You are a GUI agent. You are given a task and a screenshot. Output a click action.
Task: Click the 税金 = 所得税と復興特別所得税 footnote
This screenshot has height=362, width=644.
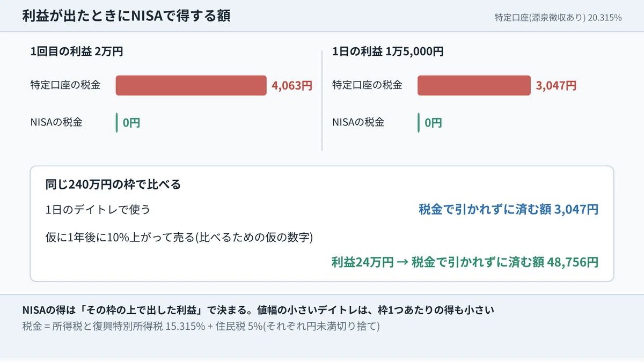201,326
